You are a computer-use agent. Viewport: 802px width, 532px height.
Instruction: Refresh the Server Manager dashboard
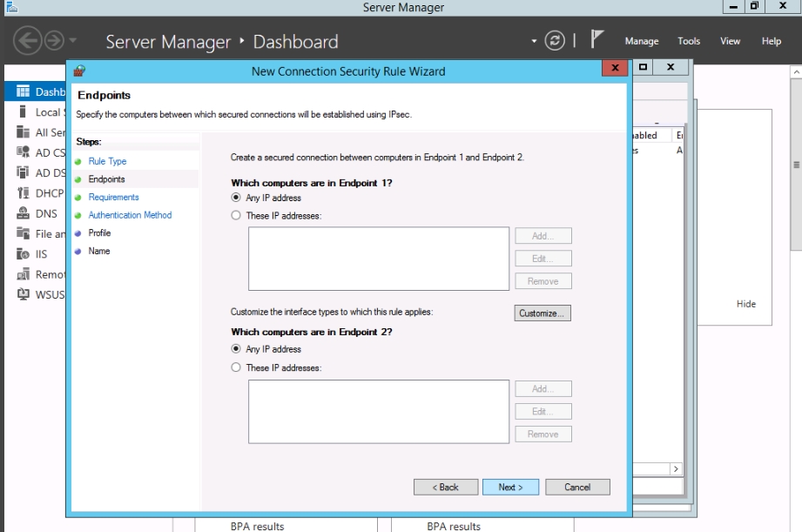pyautogui.click(x=555, y=40)
